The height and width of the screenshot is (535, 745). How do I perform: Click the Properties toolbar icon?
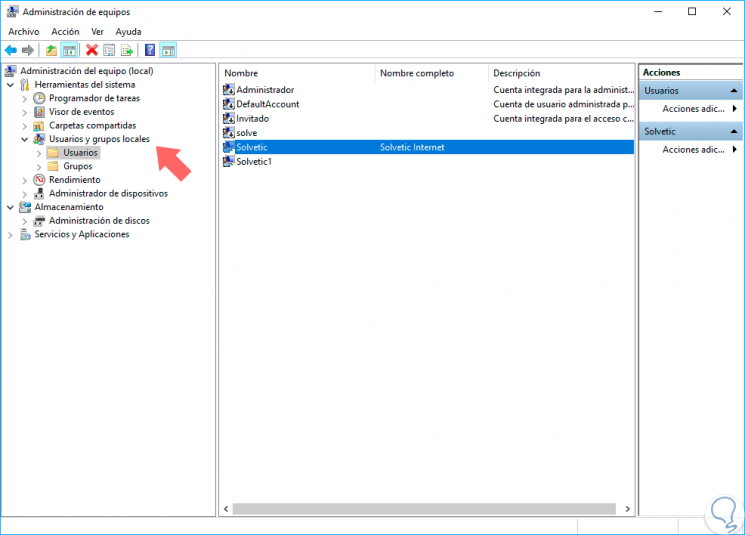coord(109,50)
